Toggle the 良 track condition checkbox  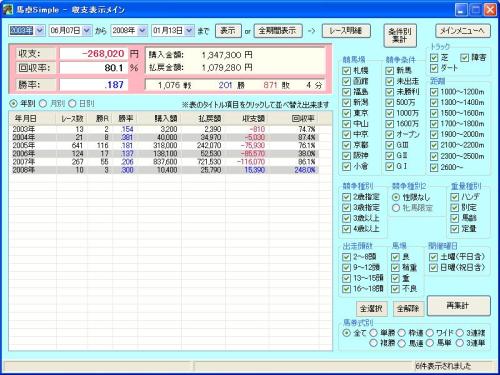(x=396, y=257)
